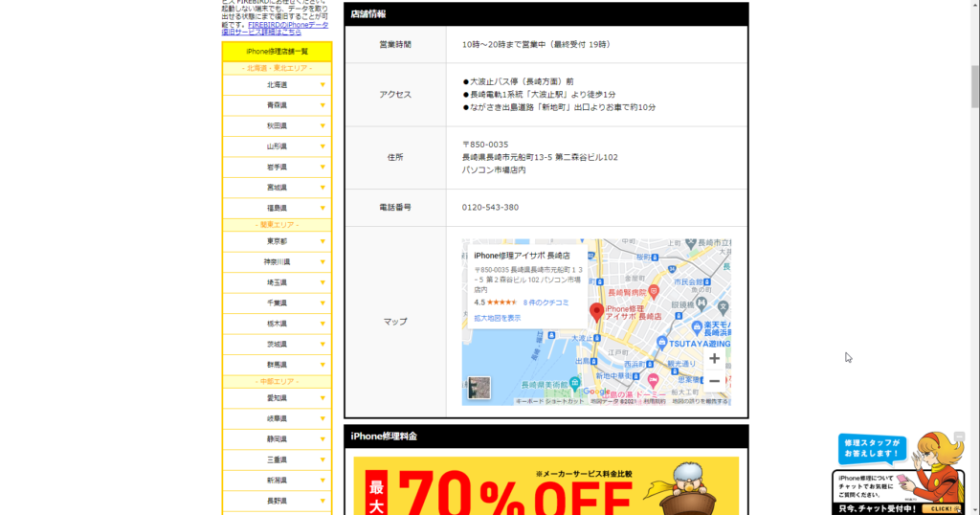Click the 新地中華街 tram stop icon
This screenshot has width=980, height=515.
click(x=635, y=376)
